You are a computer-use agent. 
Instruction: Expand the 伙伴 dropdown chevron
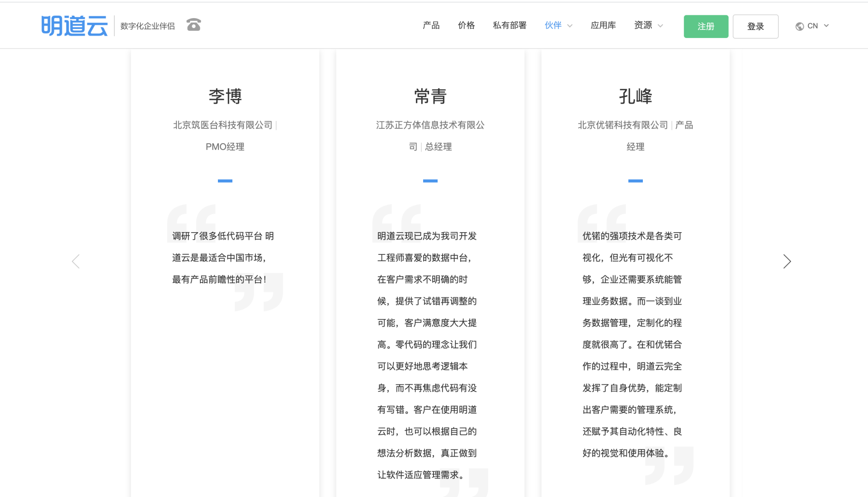(x=570, y=26)
